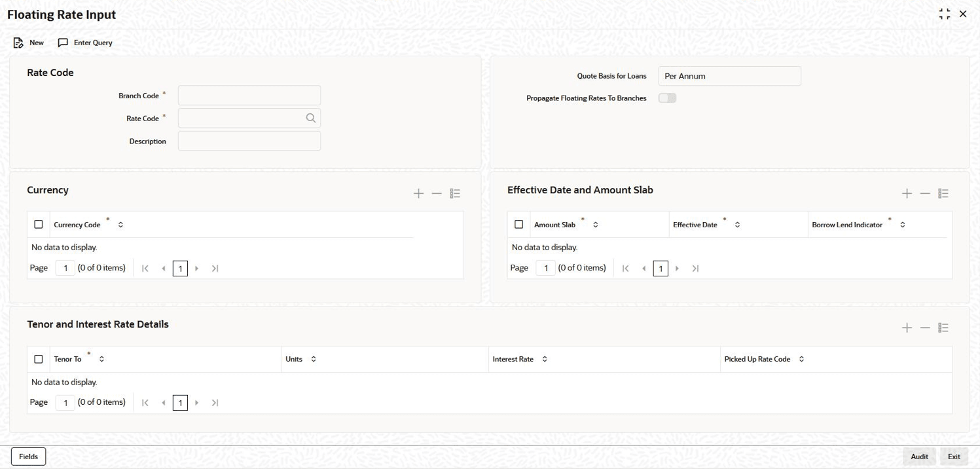Delete row from the Currency table
The height and width of the screenshot is (469, 980).
[437, 193]
